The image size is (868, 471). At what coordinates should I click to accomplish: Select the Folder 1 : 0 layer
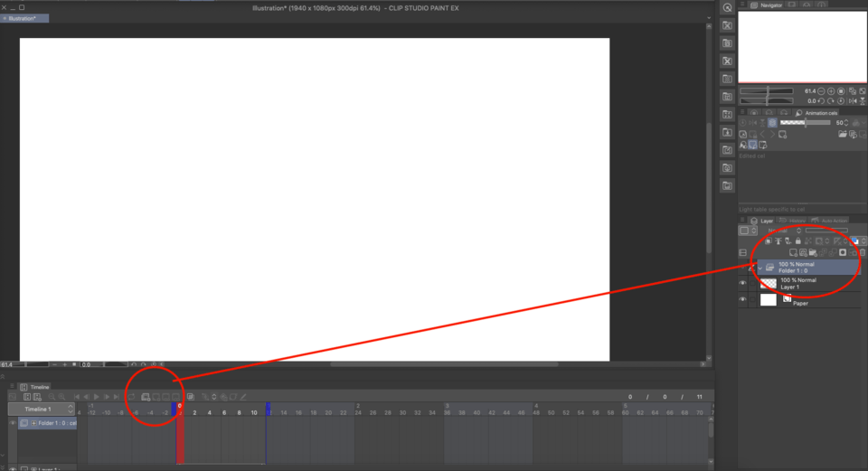point(808,268)
